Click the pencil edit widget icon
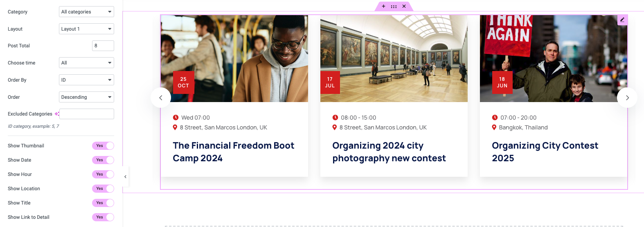Screen dimensions: 644x227 coord(622,20)
